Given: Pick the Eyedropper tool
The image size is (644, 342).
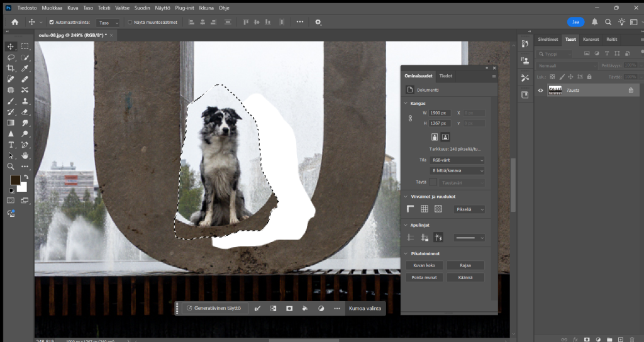Looking at the screenshot, I should (25, 68).
